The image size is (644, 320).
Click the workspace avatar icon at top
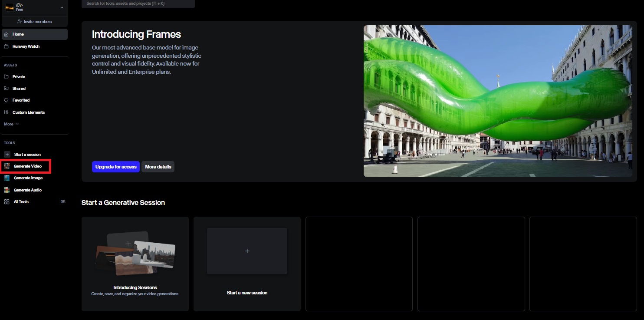coord(10,7)
